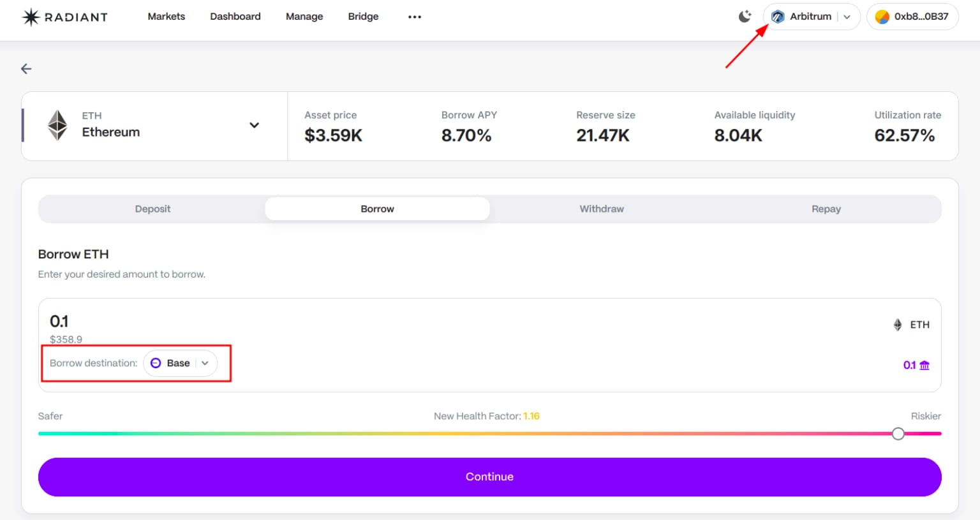Open the three-dot more menu
The width and height of the screenshot is (980, 520).
(x=415, y=17)
